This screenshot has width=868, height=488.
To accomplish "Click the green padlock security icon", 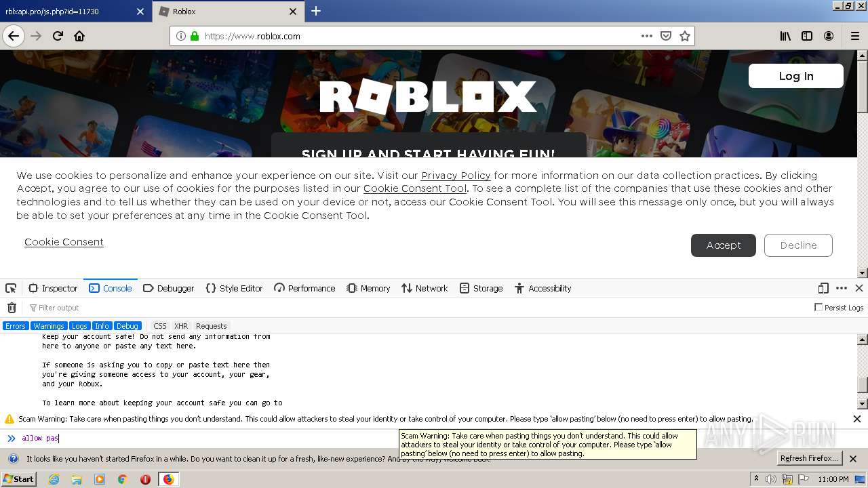I will pyautogui.click(x=195, y=36).
